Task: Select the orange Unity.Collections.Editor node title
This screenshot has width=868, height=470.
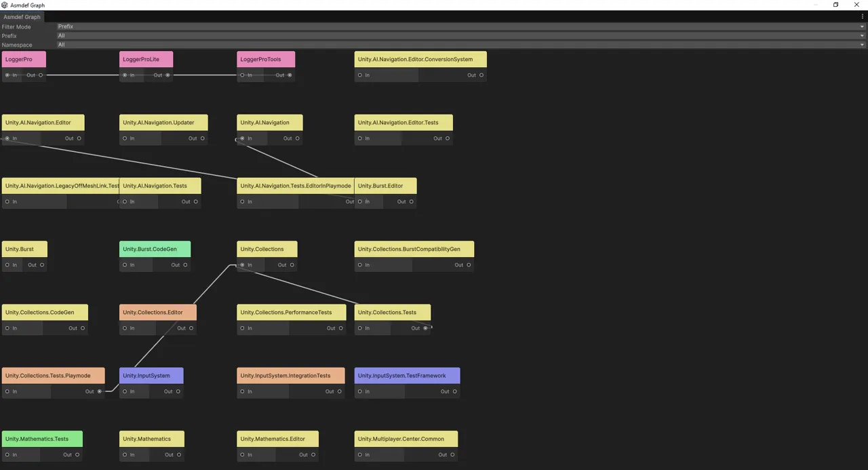Action: [158, 313]
